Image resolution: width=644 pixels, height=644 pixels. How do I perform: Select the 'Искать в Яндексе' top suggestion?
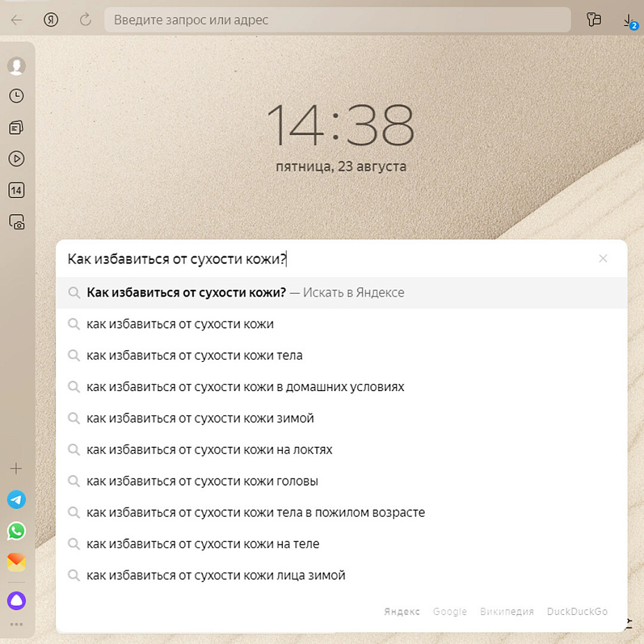coord(341,292)
